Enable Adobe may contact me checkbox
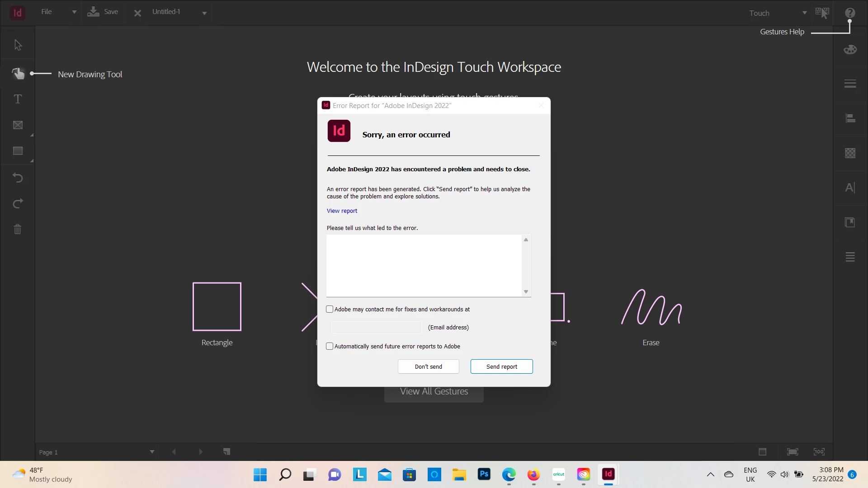The height and width of the screenshot is (488, 868). pos(330,309)
